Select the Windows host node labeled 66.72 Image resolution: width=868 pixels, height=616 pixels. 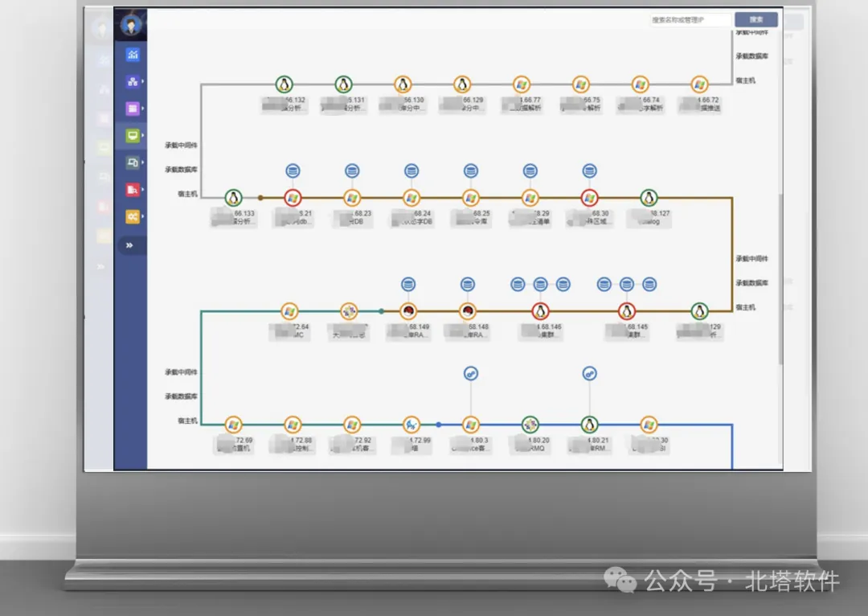pyautogui.click(x=700, y=84)
